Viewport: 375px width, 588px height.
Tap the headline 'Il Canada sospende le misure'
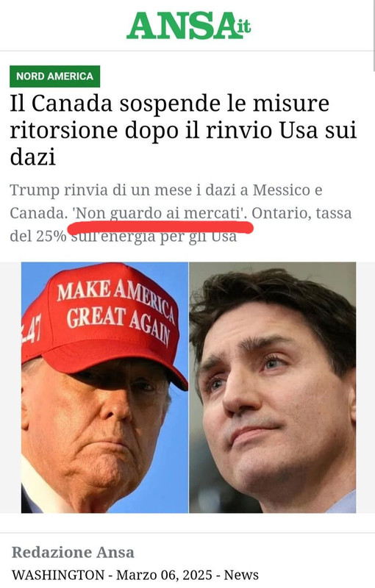170,104
